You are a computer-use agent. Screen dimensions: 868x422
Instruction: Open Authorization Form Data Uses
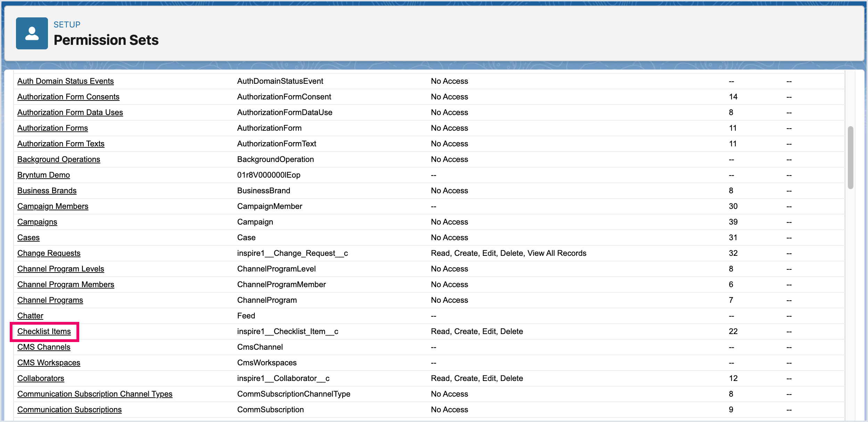70,112
